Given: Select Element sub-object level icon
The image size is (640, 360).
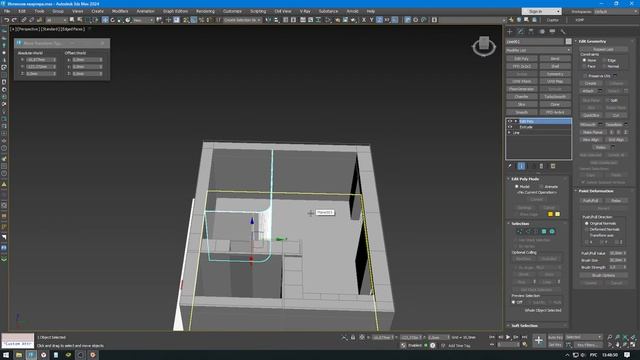Looking at the screenshot, I should click(552, 231).
